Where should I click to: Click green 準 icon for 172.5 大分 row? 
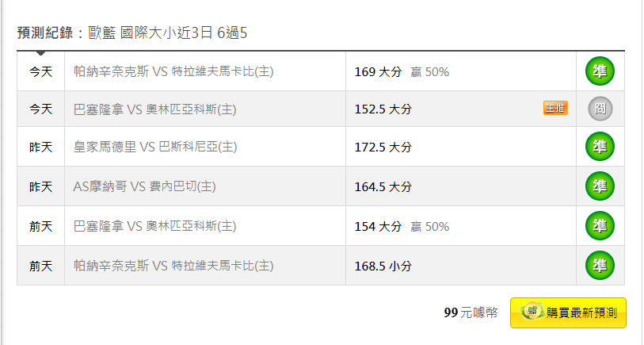[600, 147]
